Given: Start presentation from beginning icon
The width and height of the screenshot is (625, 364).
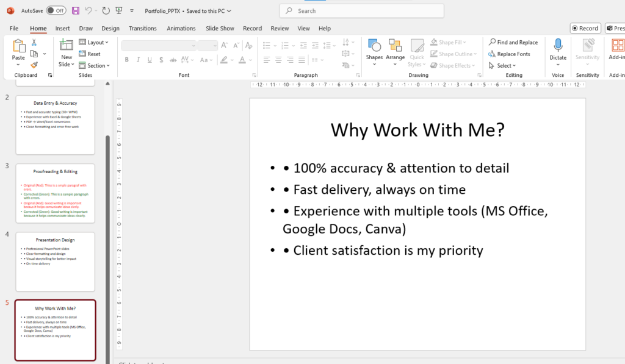Looking at the screenshot, I should click(119, 11).
